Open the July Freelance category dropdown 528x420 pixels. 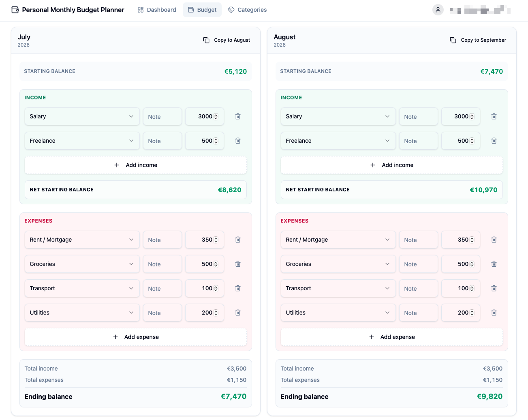pyautogui.click(x=82, y=141)
